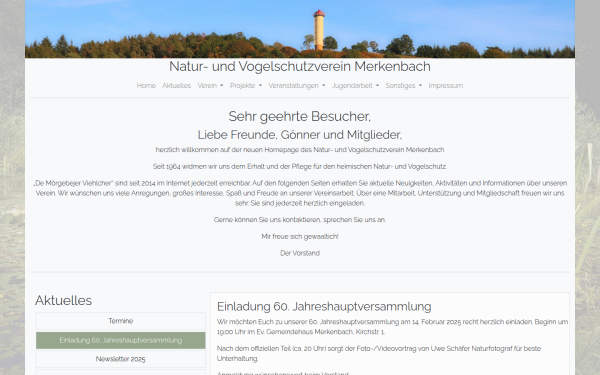Viewport: 600px width, 375px height.
Task: Click paragraph about Foto-/Videovortrag von Uwe Schäfer
Action: [x=379, y=354]
